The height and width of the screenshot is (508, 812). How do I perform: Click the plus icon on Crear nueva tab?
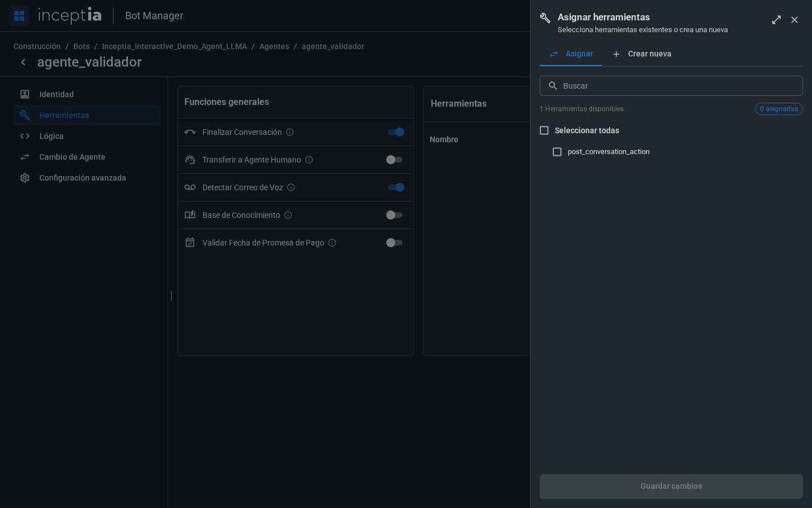click(616, 54)
